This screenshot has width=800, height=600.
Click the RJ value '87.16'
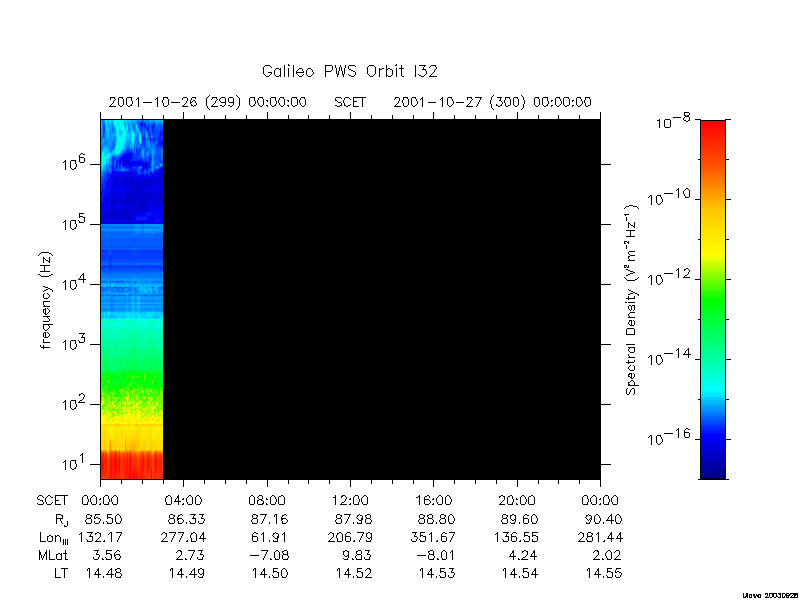(x=269, y=519)
